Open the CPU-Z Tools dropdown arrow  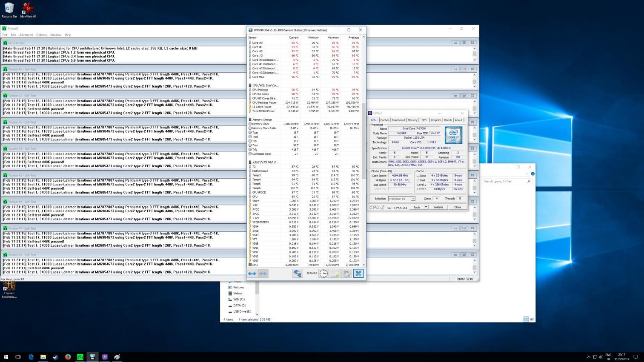tap(426, 207)
